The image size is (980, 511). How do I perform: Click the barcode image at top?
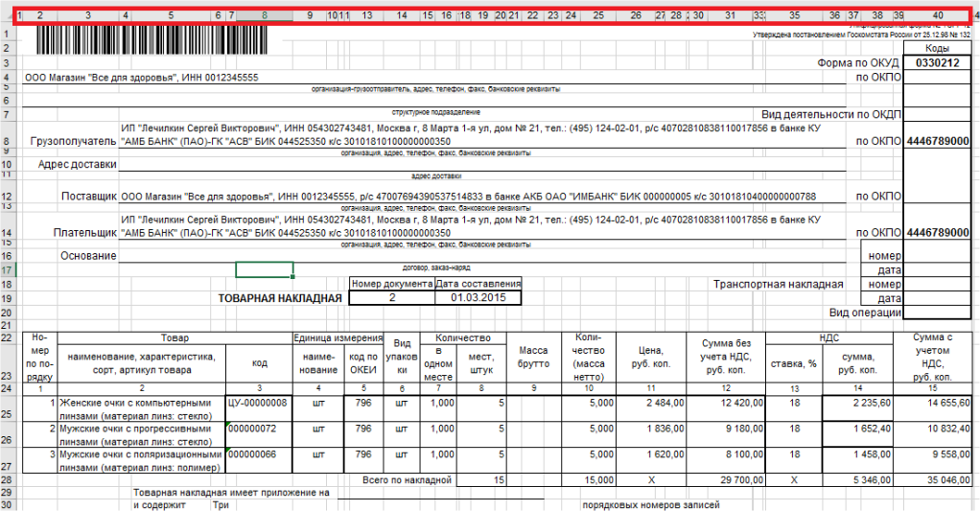(x=152, y=40)
